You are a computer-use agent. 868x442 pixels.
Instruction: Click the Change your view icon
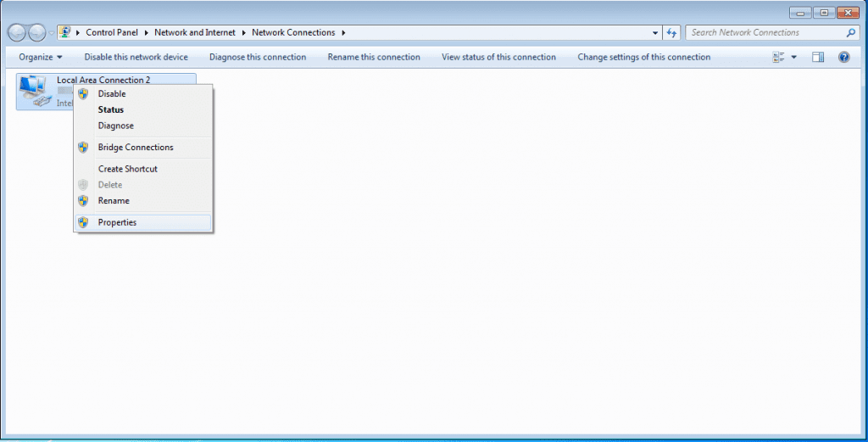pyautogui.click(x=779, y=57)
